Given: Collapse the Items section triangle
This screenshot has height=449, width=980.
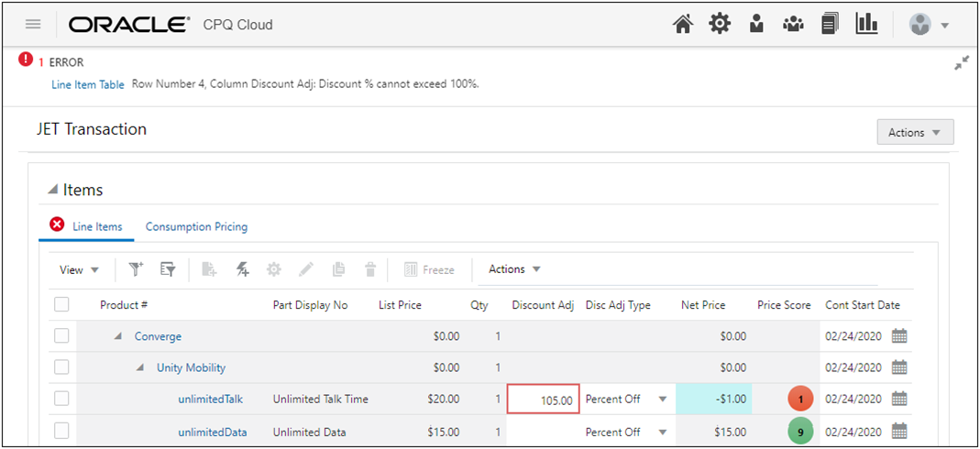Looking at the screenshot, I should pos(53,190).
